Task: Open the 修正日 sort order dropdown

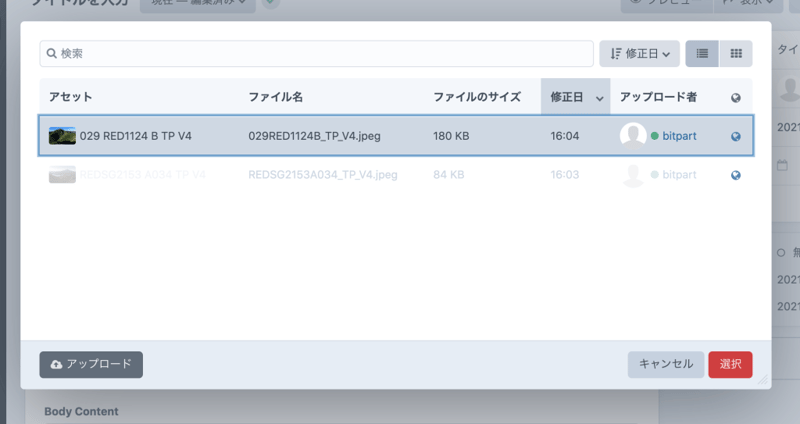Action: (x=639, y=54)
